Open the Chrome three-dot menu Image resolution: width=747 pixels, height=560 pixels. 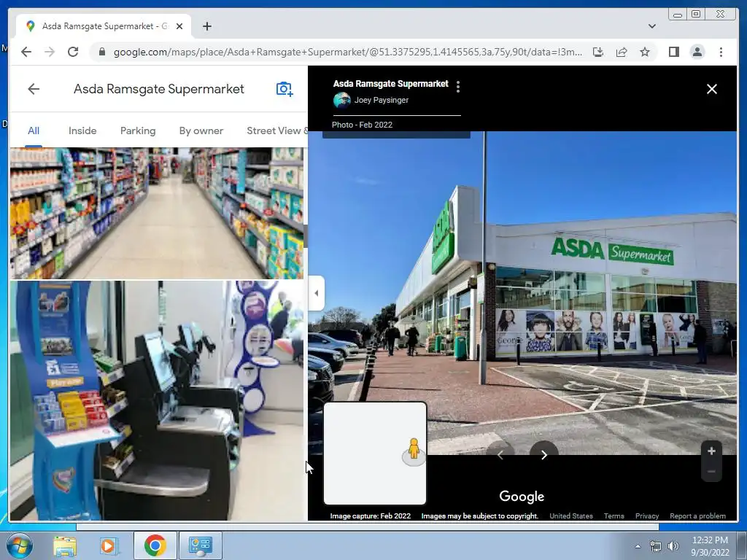pyautogui.click(x=721, y=52)
